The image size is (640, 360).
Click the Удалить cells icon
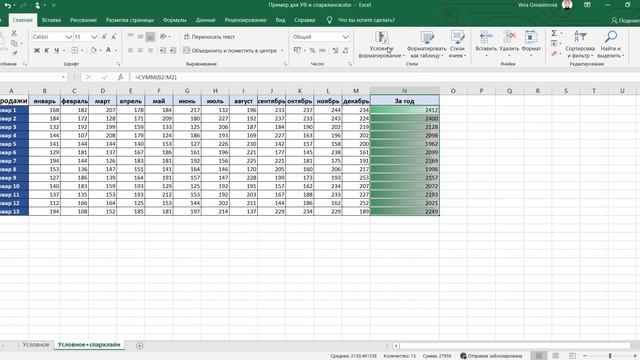509,37
